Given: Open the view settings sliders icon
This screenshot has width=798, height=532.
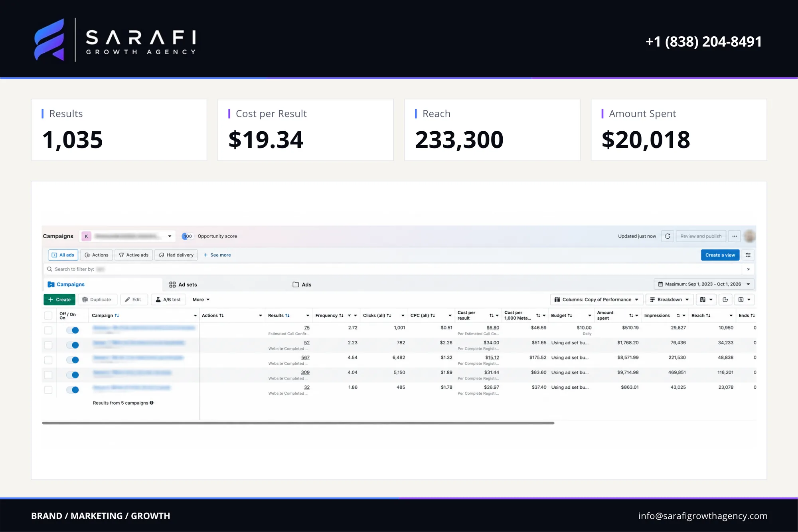Looking at the screenshot, I should click(x=748, y=255).
